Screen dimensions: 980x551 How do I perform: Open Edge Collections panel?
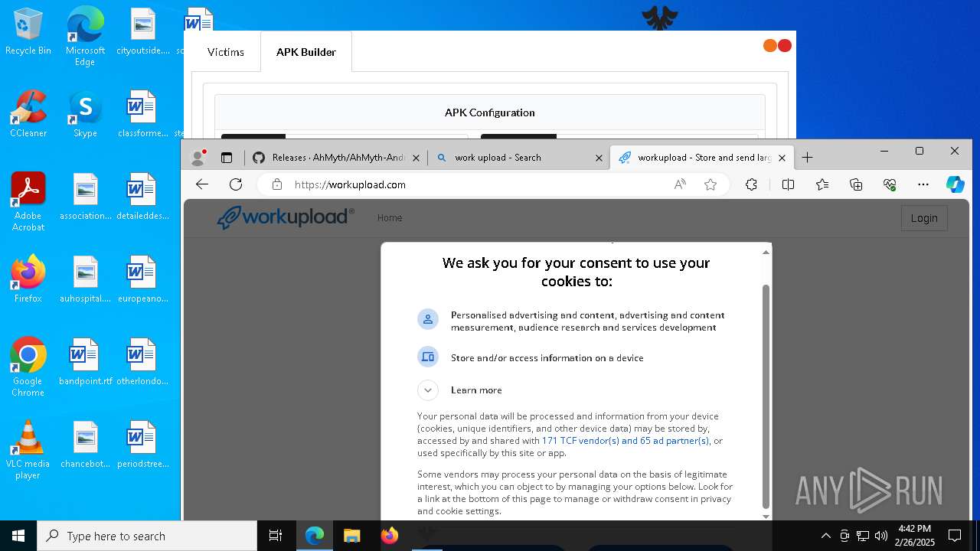(856, 184)
